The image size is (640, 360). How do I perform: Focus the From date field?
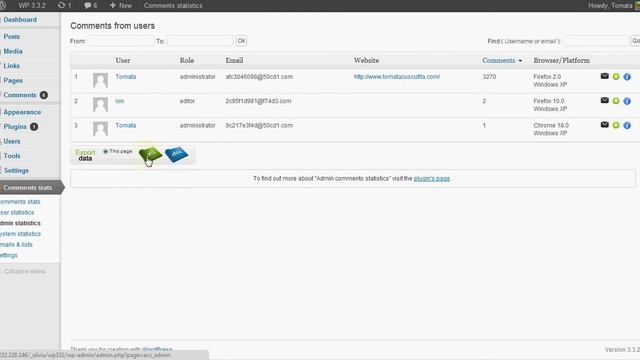(121, 41)
